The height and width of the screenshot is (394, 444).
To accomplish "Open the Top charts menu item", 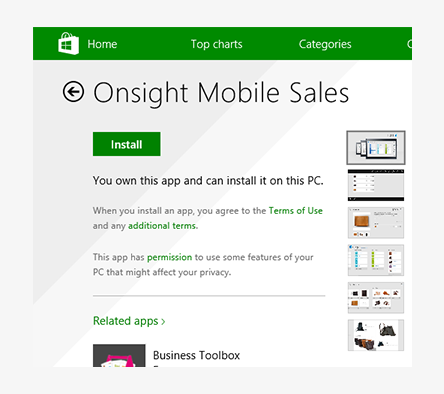I will click(216, 44).
